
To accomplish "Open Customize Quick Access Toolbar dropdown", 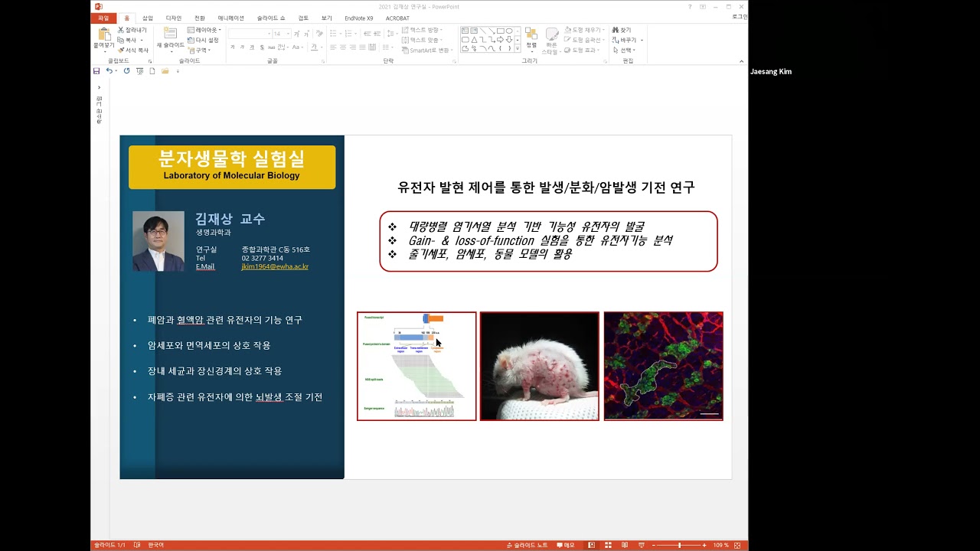I will point(178,71).
